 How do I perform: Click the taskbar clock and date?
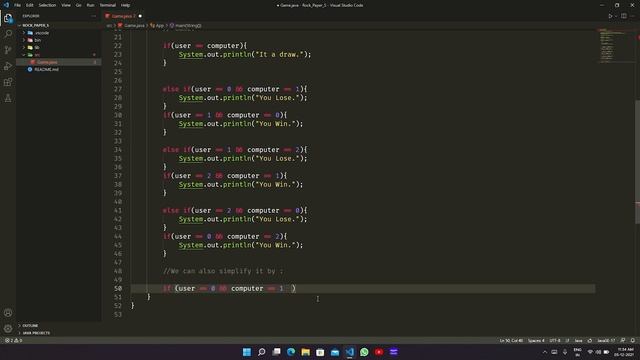(624, 352)
